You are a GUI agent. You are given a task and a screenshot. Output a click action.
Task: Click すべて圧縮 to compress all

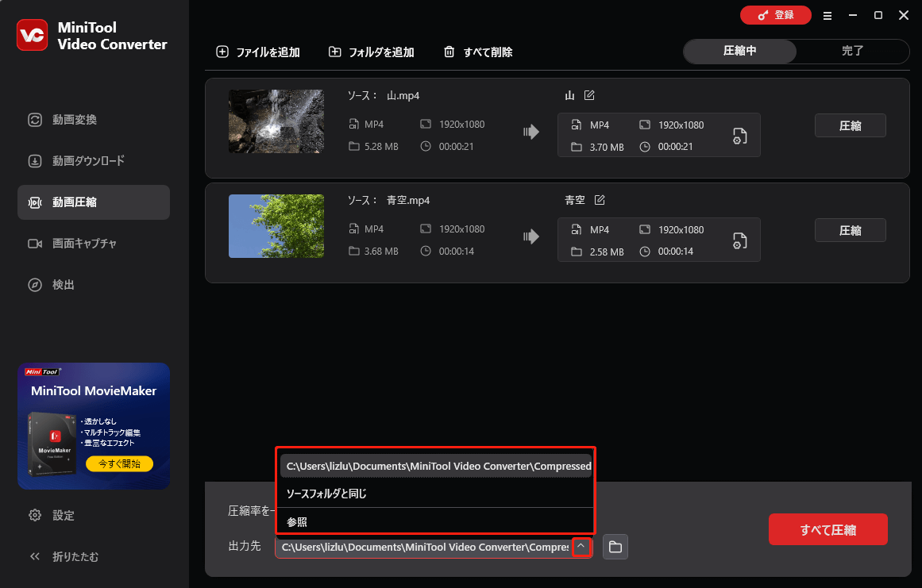828,530
